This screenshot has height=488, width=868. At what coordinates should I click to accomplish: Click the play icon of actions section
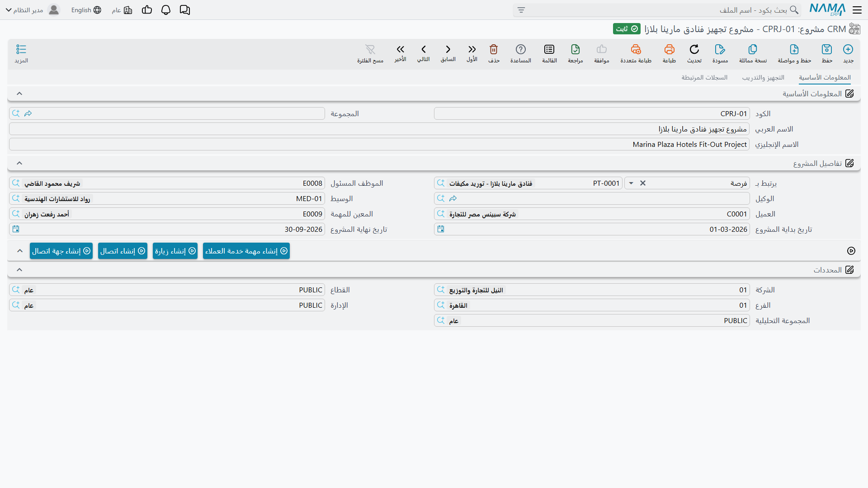click(851, 251)
